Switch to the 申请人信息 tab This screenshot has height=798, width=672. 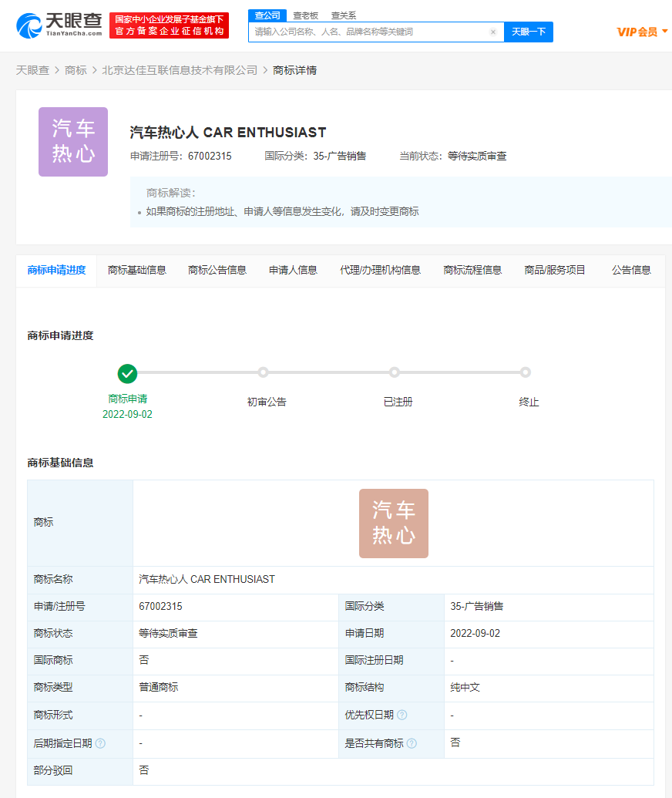(293, 271)
